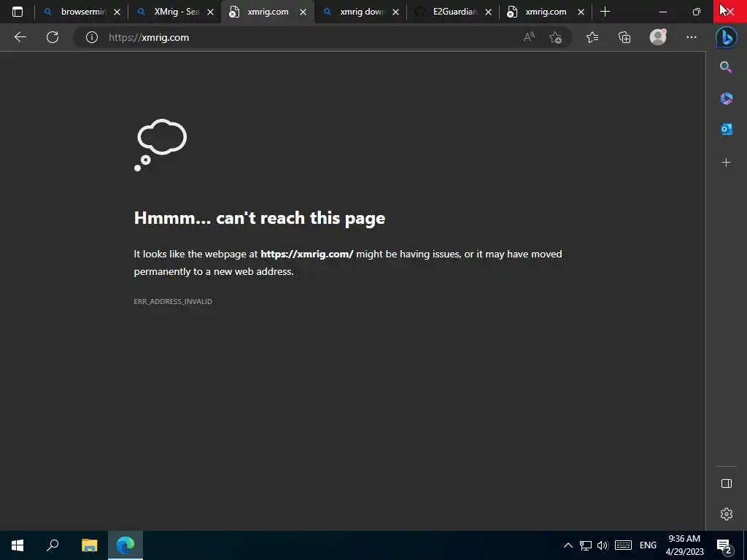Click the ERR_ADDRESS_INVALID error code
This screenshot has height=560, width=747.
(173, 301)
